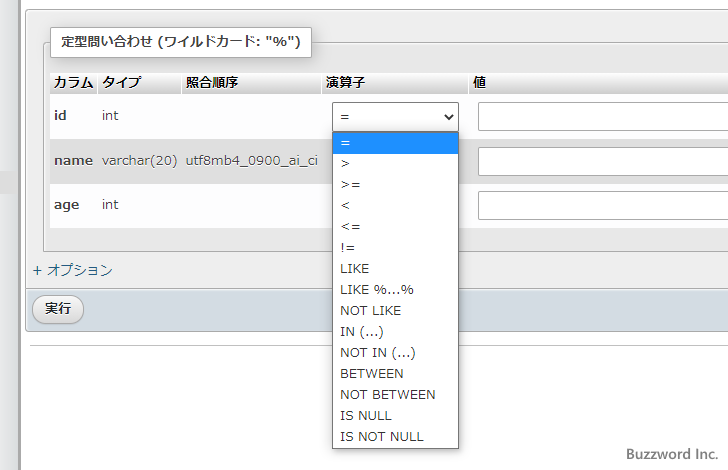728x470 pixels.
Task: Click the value field for id row
Action: [x=603, y=117]
